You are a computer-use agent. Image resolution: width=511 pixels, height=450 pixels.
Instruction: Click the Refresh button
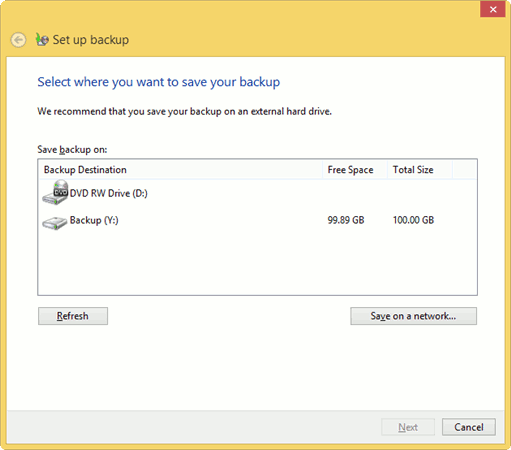point(73,316)
